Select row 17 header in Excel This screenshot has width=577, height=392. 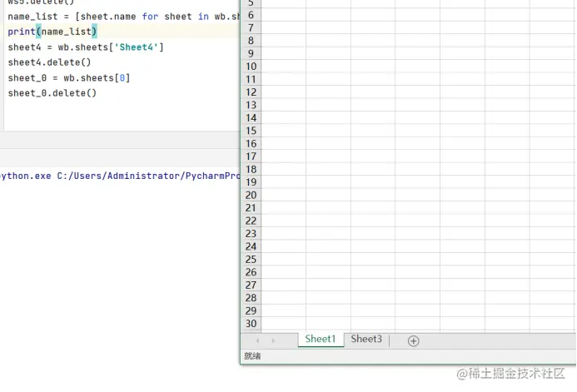click(251, 156)
